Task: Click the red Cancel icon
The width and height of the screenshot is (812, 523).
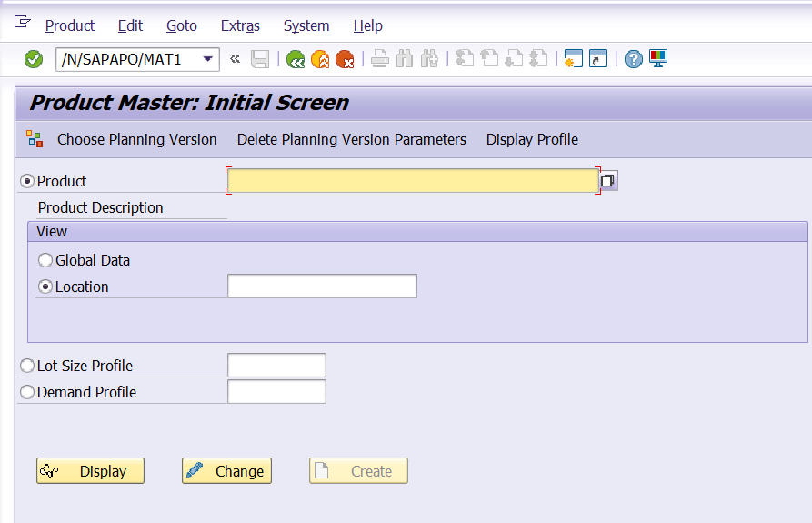Action: coord(345,59)
